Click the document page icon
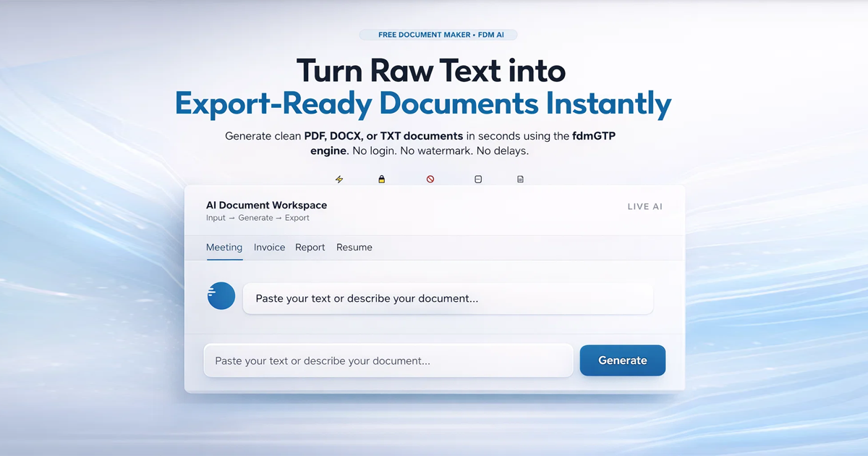This screenshot has width=868, height=456. (520, 179)
